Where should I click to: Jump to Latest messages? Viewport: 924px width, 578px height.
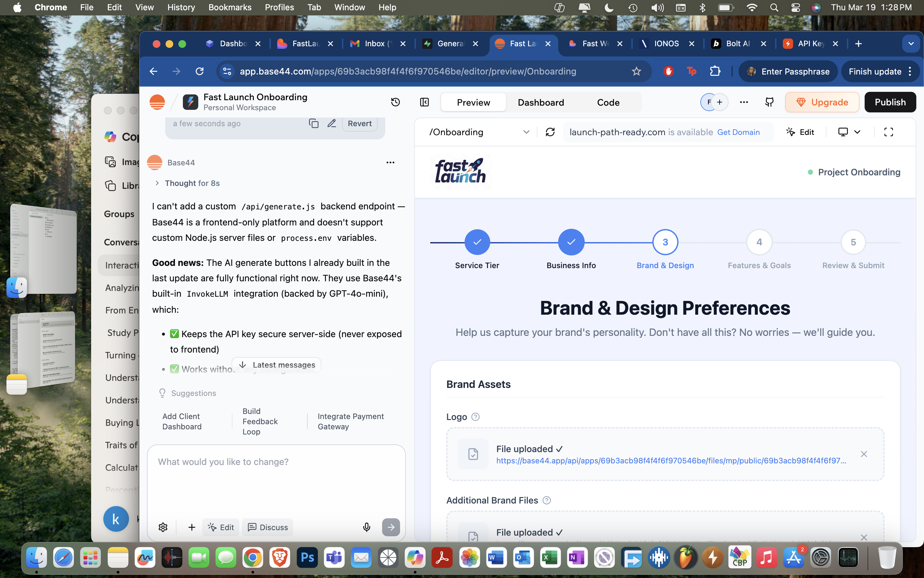coord(277,365)
